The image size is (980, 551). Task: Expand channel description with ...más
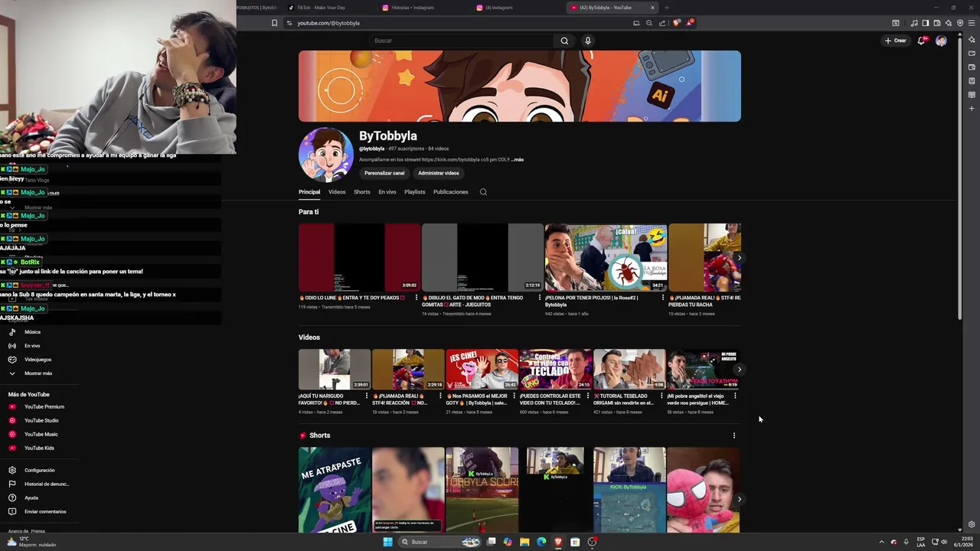[518, 160]
